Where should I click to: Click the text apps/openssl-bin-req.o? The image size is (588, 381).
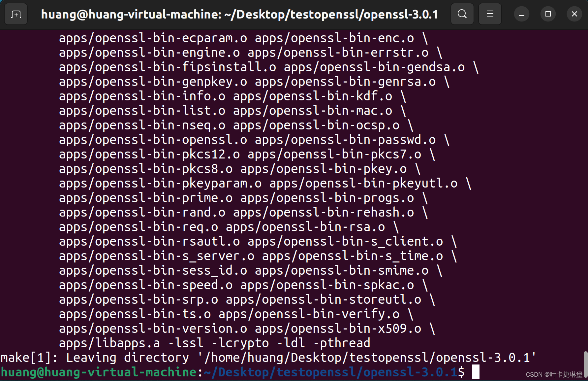pyautogui.click(x=139, y=227)
